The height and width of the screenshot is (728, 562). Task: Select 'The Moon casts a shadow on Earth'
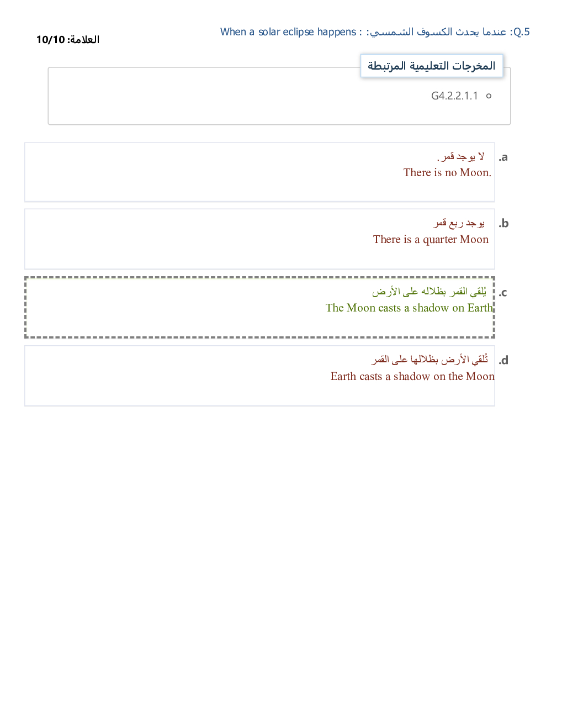[409, 308]
